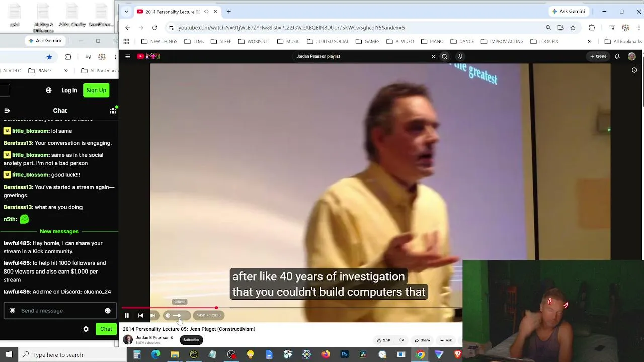644x362 pixels.
Task: Change language with Kick globe icon
Action: point(49,90)
